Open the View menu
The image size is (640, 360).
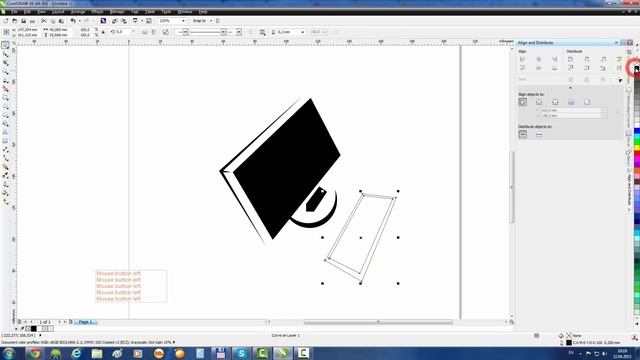click(x=41, y=12)
